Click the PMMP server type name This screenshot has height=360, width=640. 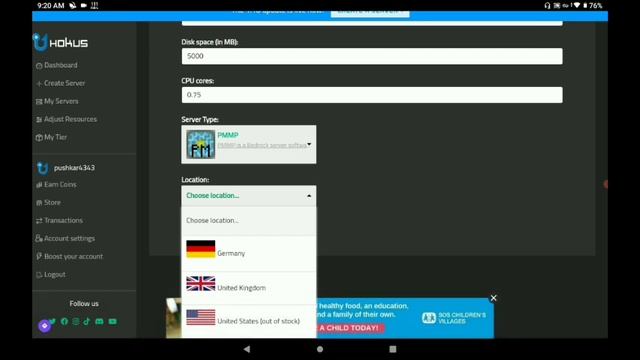click(x=228, y=135)
